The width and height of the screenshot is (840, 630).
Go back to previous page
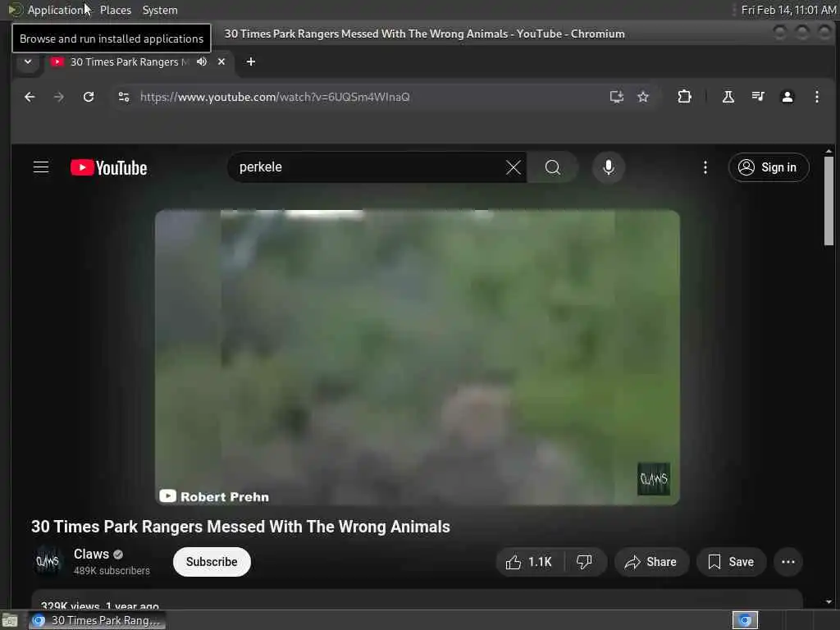pyautogui.click(x=30, y=97)
